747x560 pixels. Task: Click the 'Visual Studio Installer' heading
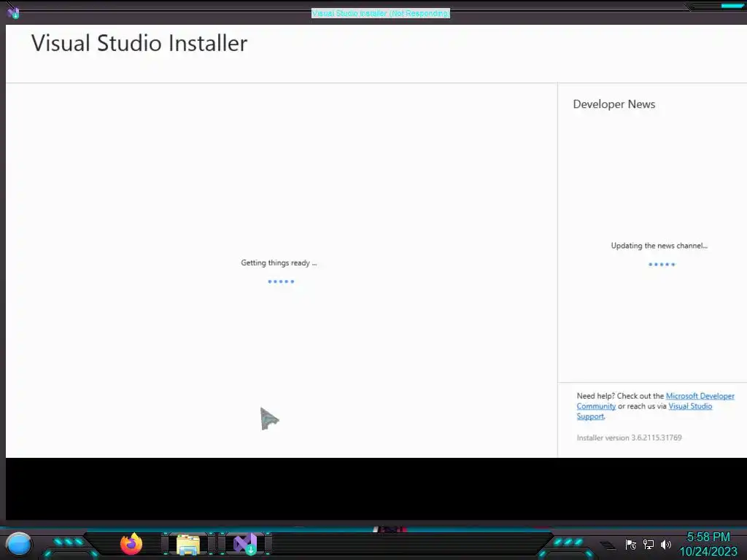coord(139,43)
